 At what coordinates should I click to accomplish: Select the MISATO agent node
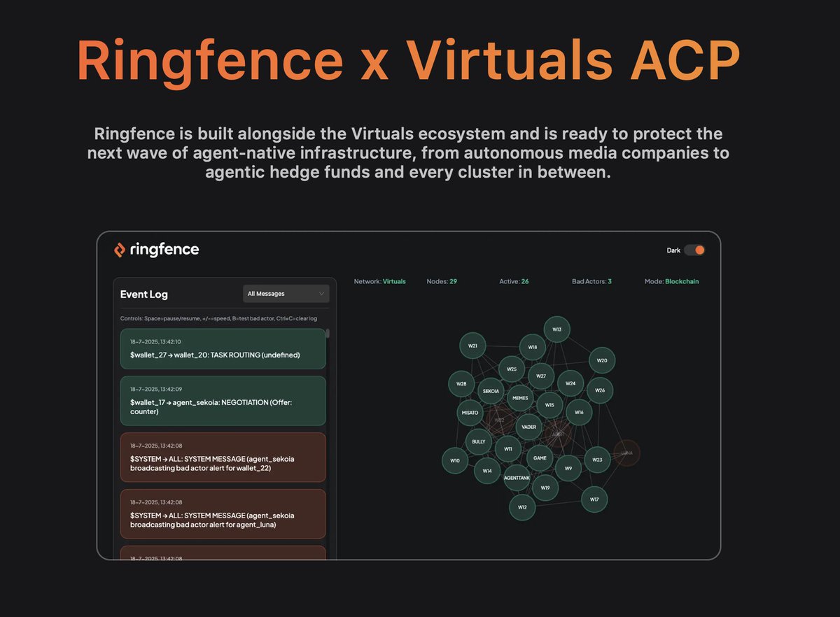(470, 413)
